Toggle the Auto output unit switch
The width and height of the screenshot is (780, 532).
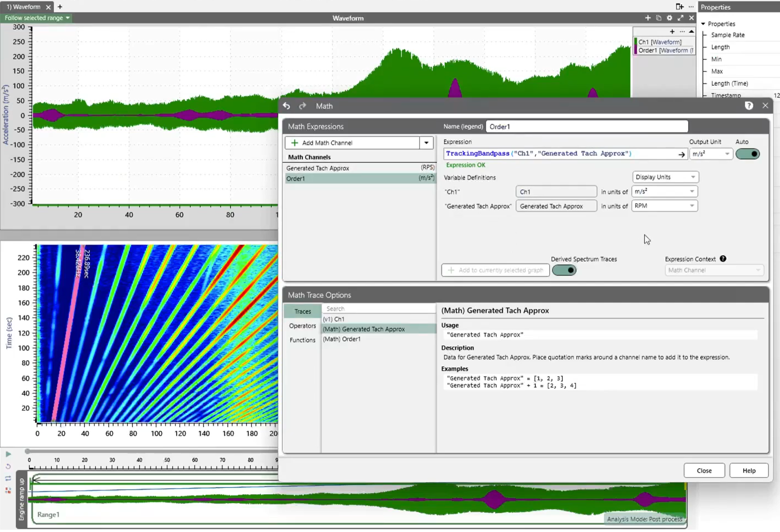coord(747,154)
